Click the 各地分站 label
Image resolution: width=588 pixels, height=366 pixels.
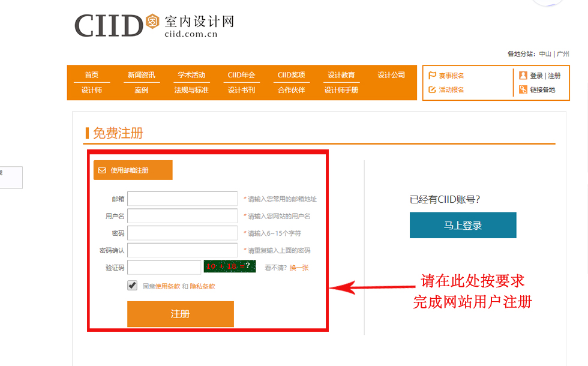(x=521, y=54)
